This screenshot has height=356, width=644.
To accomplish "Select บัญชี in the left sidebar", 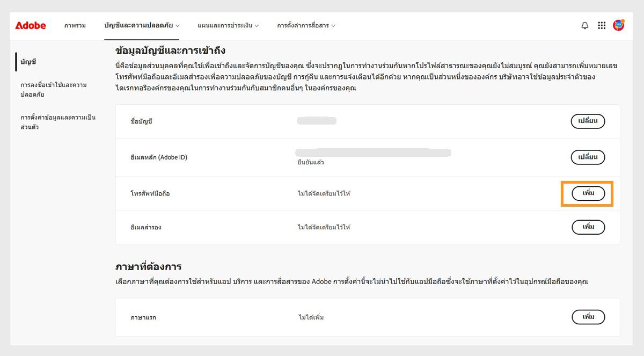I will 27,62.
